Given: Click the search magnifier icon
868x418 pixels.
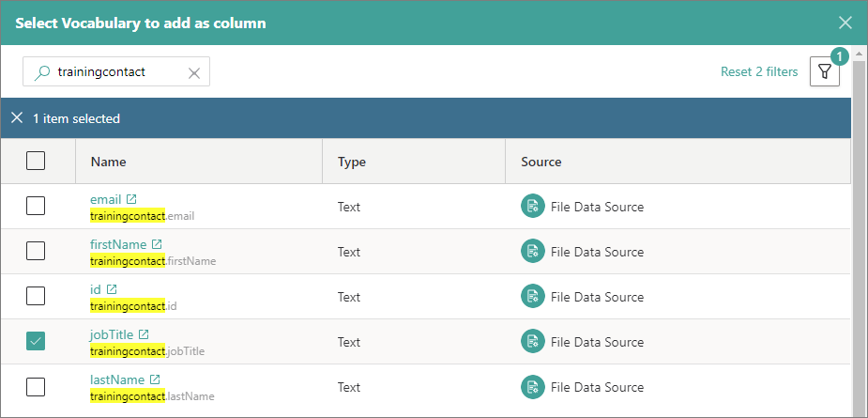Looking at the screenshot, I should pos(42,72).
